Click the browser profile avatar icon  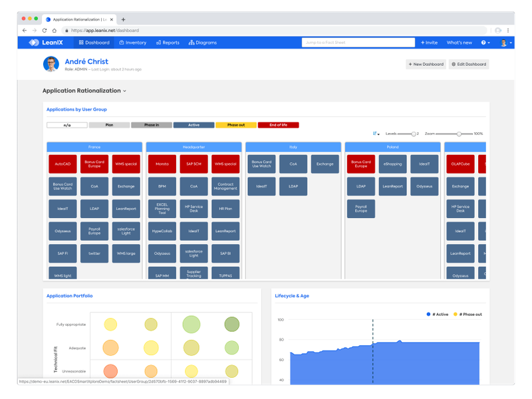coord(498,30)
